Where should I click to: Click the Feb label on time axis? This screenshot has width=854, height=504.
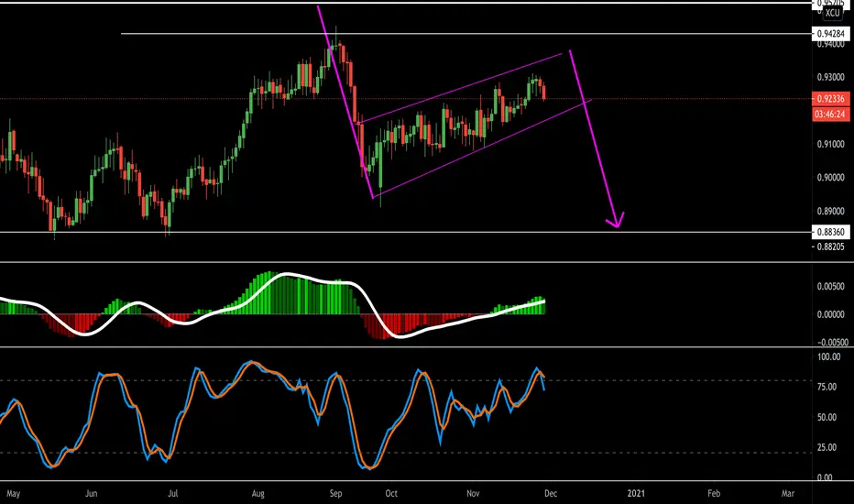(714, 494)
